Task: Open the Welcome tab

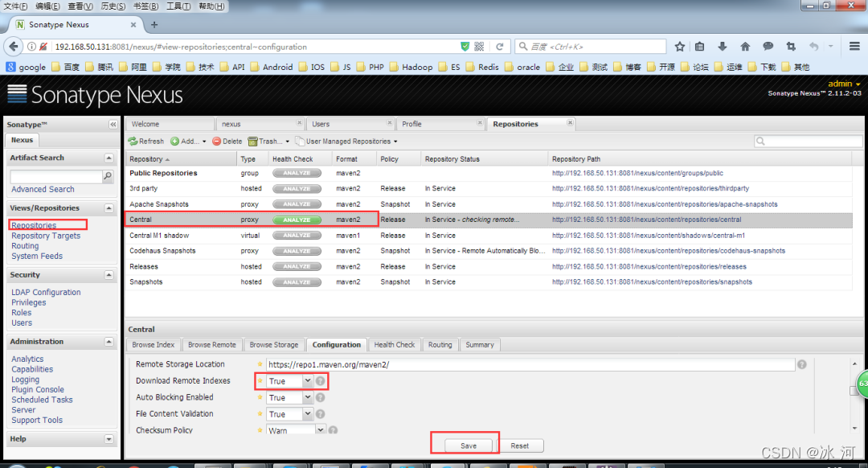Action: [170, 124]
